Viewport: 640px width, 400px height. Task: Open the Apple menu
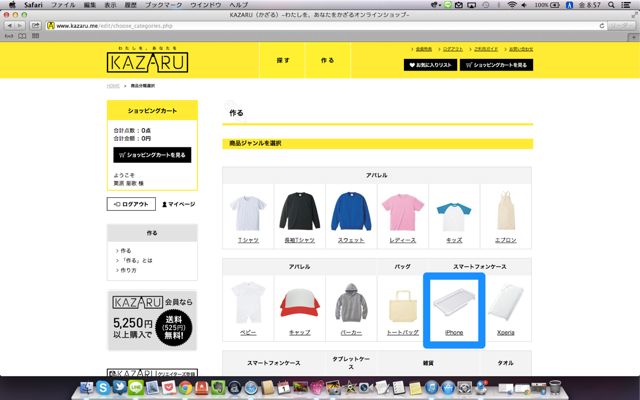tap(12, 5)
